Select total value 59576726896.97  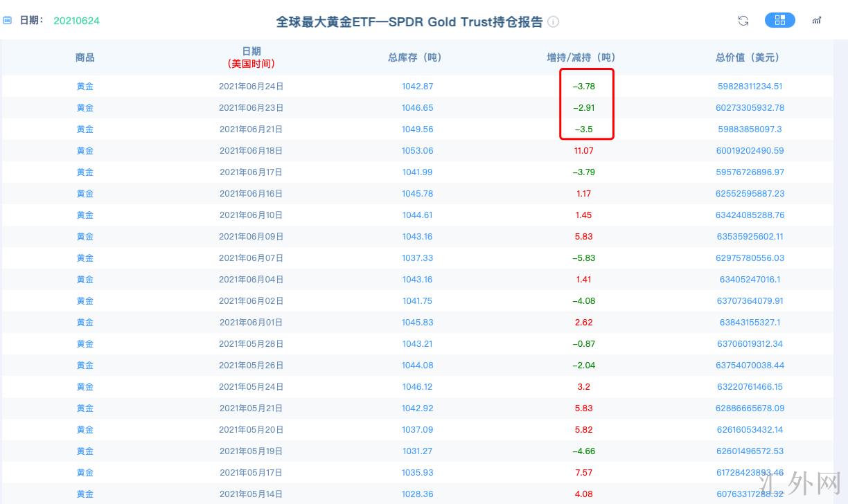pyautogui.click(x=752, y=172)
